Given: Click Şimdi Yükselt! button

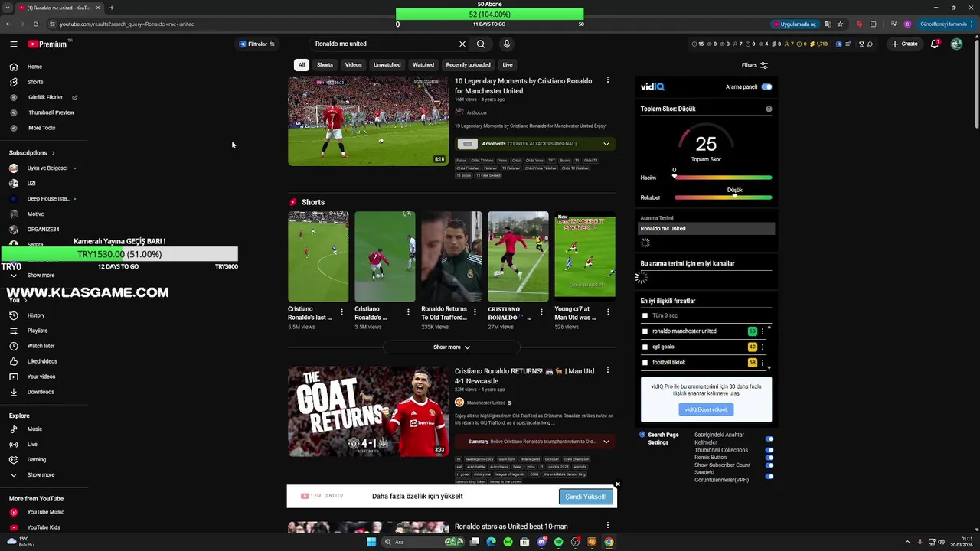Looking at the screenshot, I should [586, 497].
